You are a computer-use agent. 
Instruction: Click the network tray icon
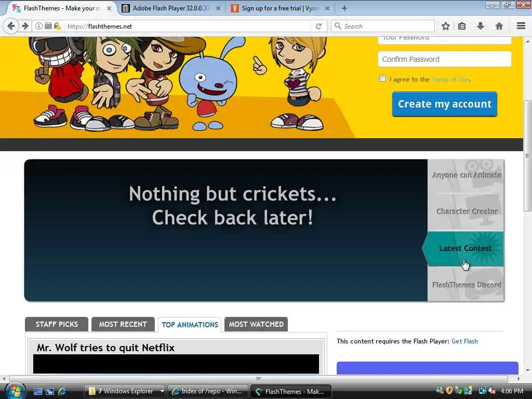pos(482,391)
